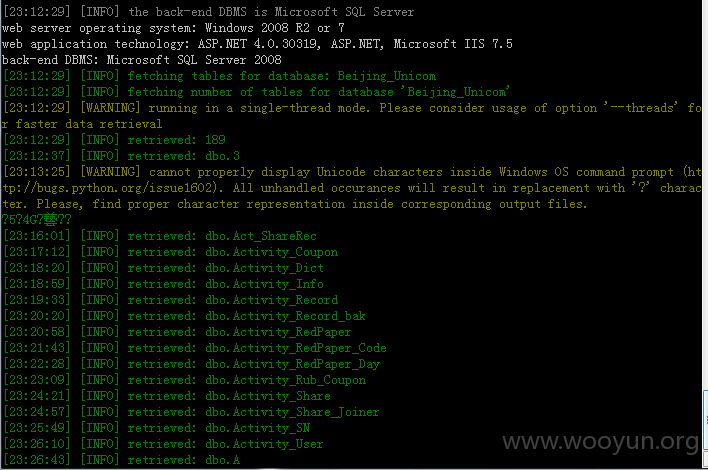Click the scrollbar down arrow button

706,460
